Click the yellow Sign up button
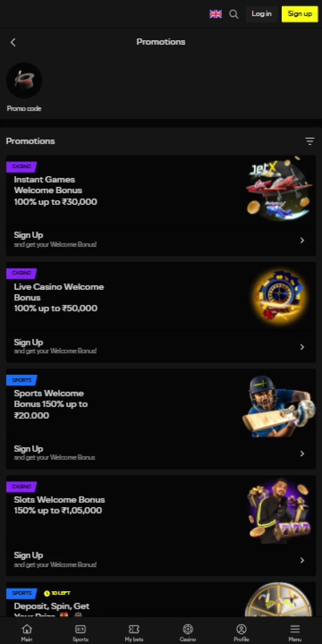The image size is (322, 644). pyautogui.click(x=300, y=14)
